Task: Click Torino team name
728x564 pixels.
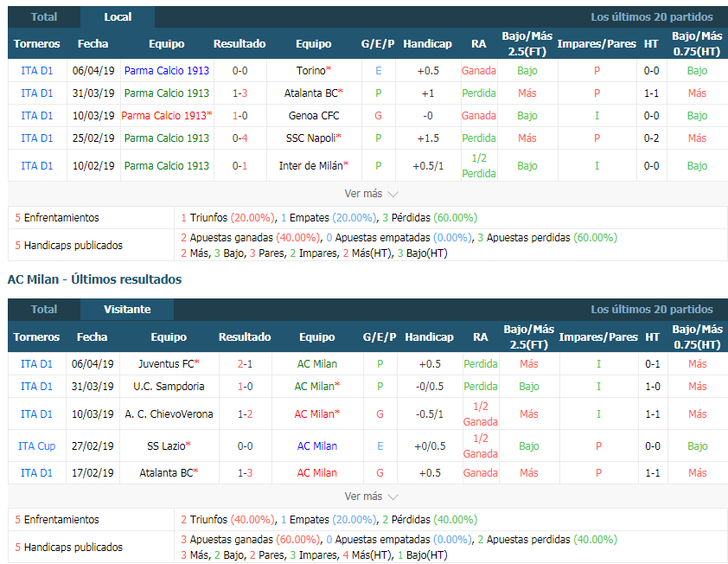Action: [314, 71]
